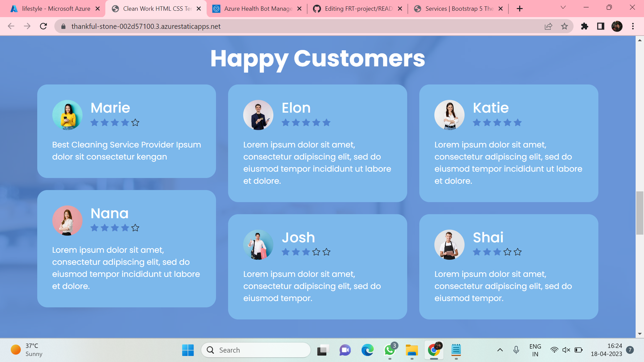Expand hidden icons in the system tray

(x=500, y=350)
